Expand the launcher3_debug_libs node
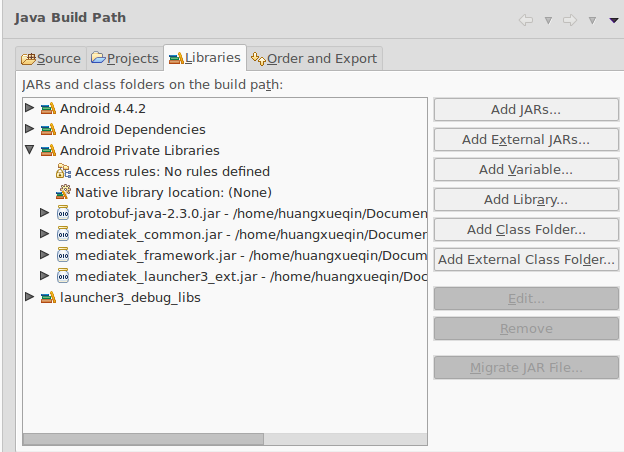 coord(29,296)
